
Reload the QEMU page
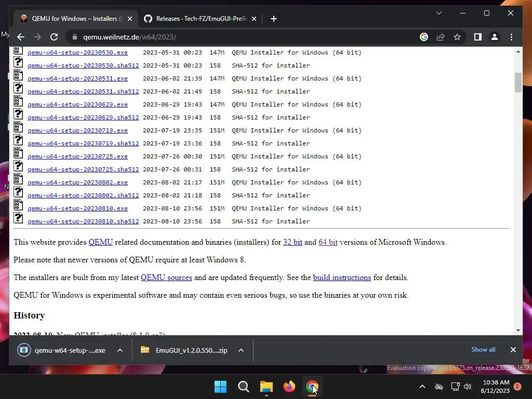(54, 37)
